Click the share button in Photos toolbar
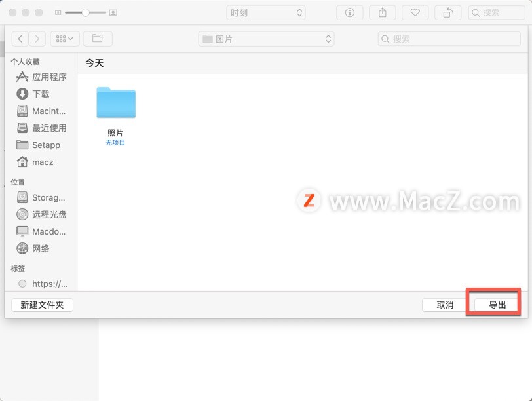This screenshot has width=532, height=401. coord(383,13)
